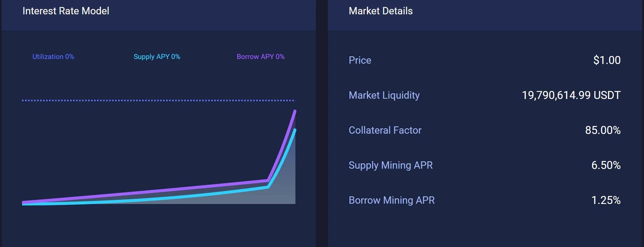Screen dimensions: 644x247
Task: Click the Interest Rate Model heading
Action: 66,11
